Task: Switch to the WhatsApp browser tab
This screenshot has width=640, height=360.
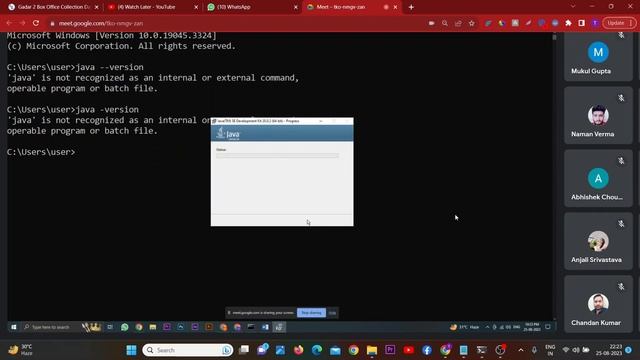Action: (x=251, y=7)
